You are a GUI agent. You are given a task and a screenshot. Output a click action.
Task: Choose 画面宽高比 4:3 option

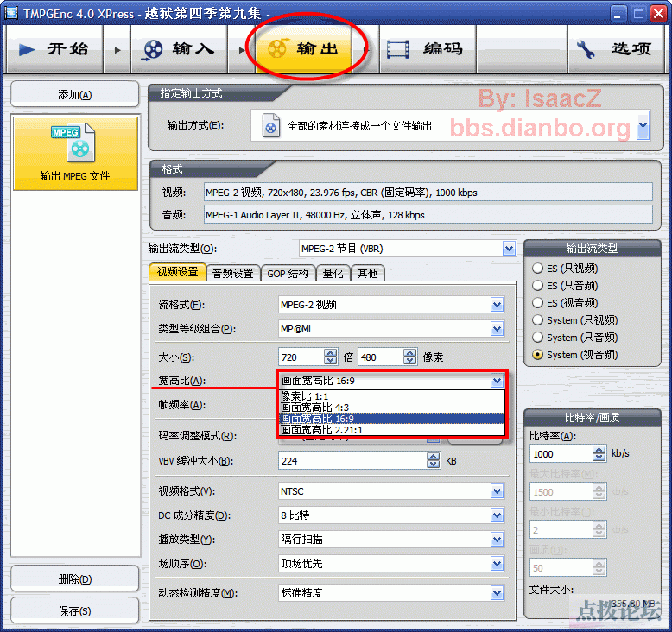point(392,408)
